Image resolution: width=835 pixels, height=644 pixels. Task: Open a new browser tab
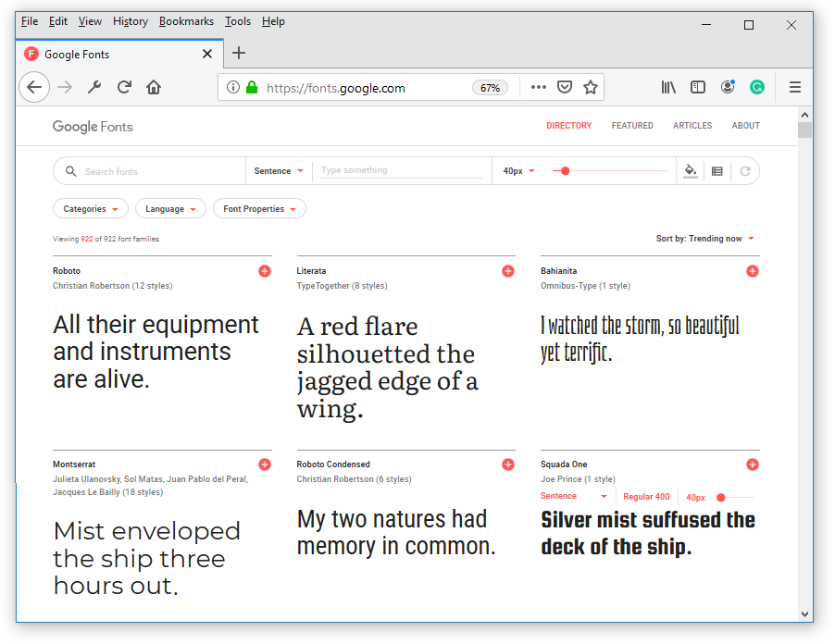click(x=239, y=54)
